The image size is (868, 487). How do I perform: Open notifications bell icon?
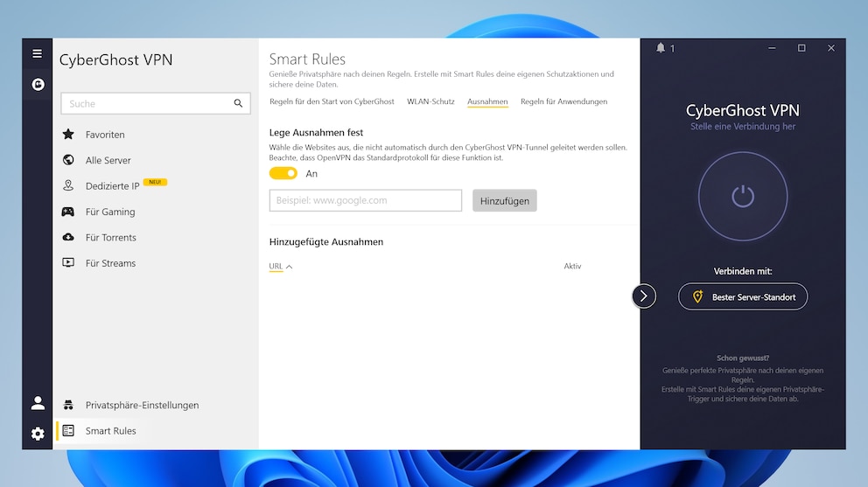point(661,48)
